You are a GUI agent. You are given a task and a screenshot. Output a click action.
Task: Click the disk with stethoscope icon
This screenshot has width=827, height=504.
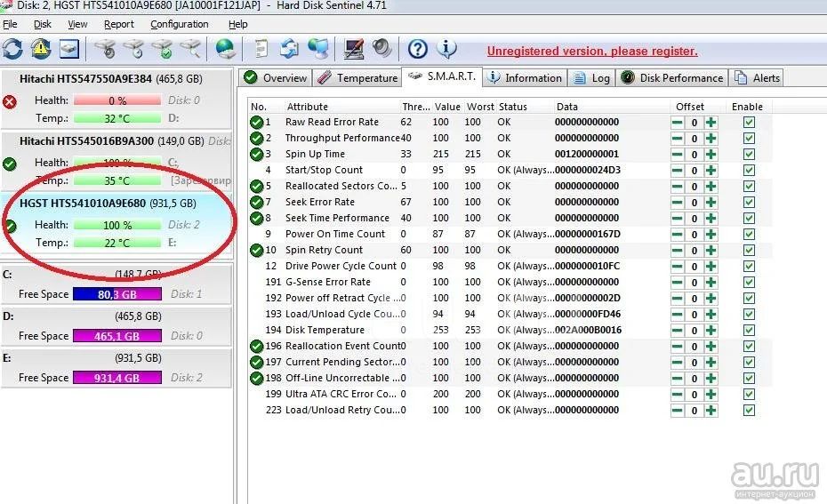tap(106, 49)
